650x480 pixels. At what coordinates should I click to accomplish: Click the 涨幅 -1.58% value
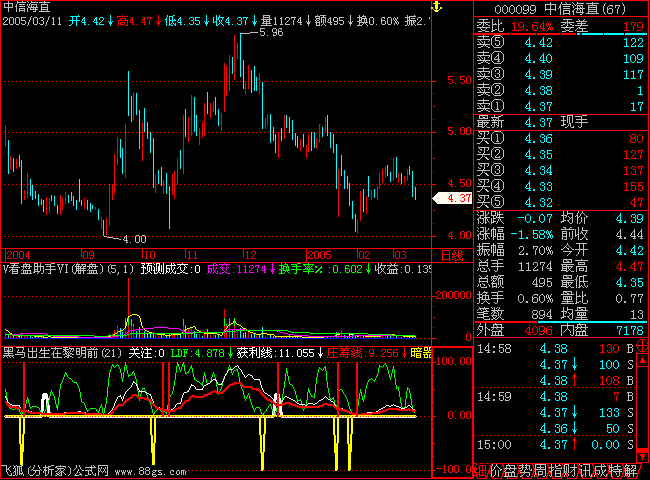tap(532, 235)
